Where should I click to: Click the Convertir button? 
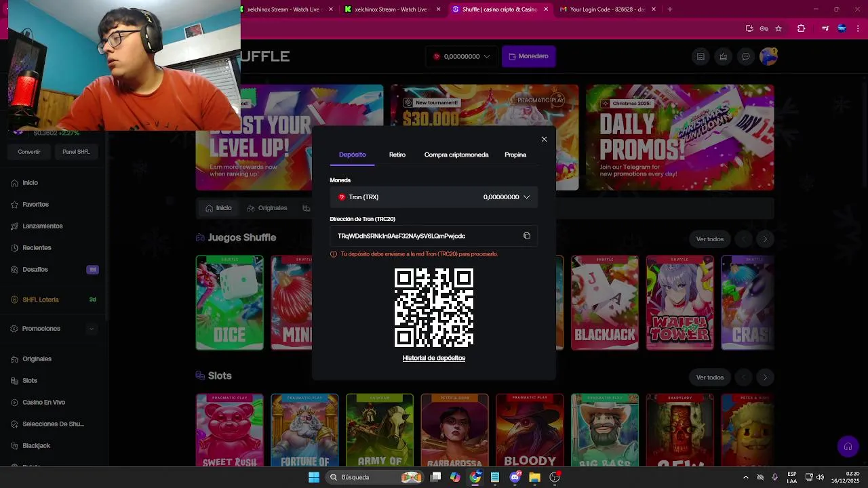pyautogui.click(x=29, y=152)
